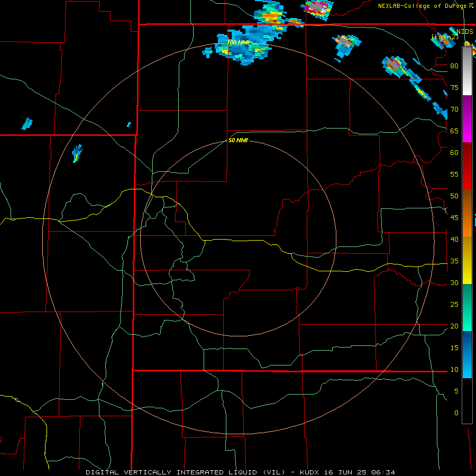Click the 06:34 time stamp
This screenshot has height=476, width=476.
pyautogui.click(x=383, y=472)
